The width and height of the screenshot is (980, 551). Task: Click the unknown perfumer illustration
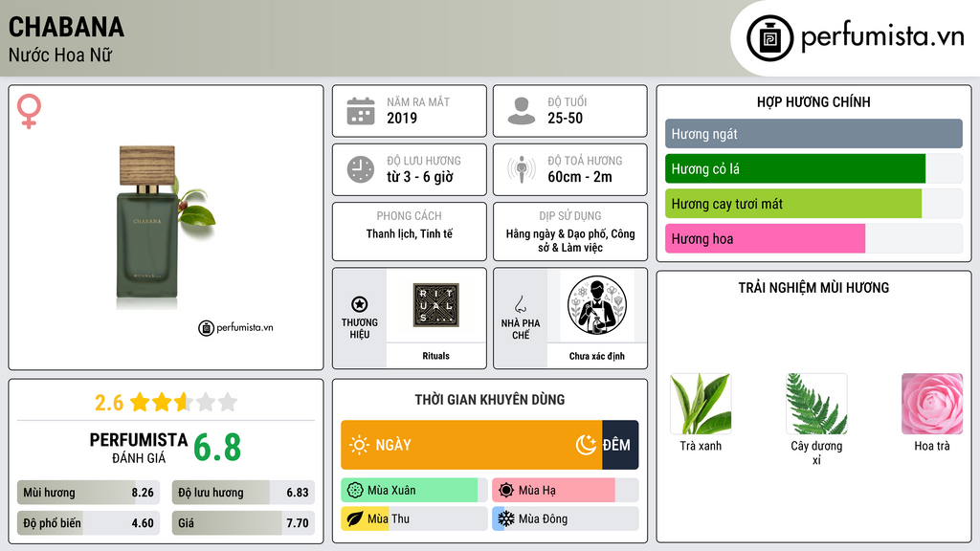[x=597, y=305]
